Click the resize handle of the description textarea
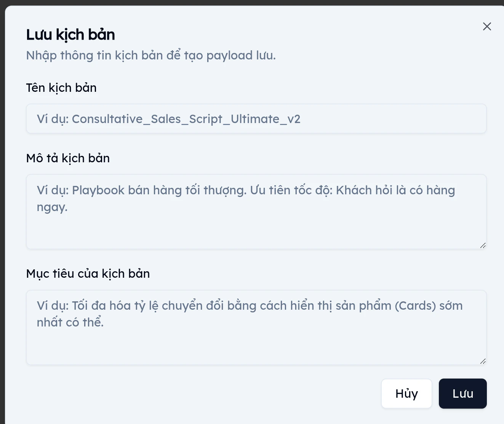 483,245
